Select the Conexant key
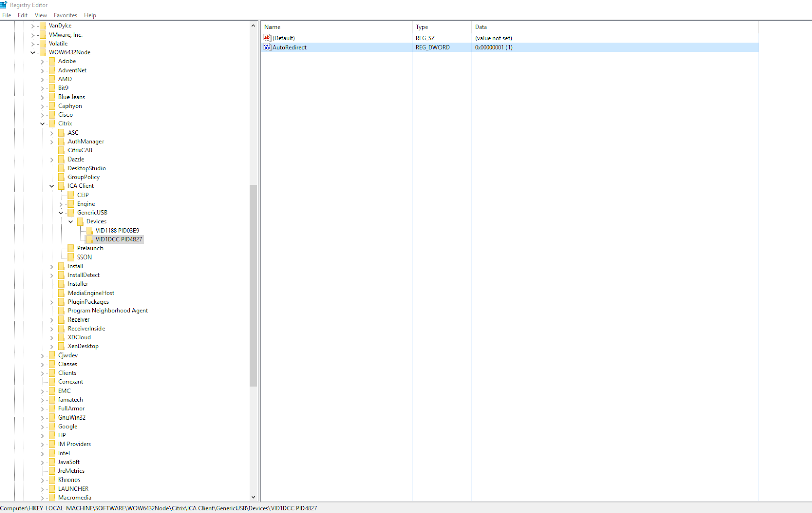 (x=71, y=382)
